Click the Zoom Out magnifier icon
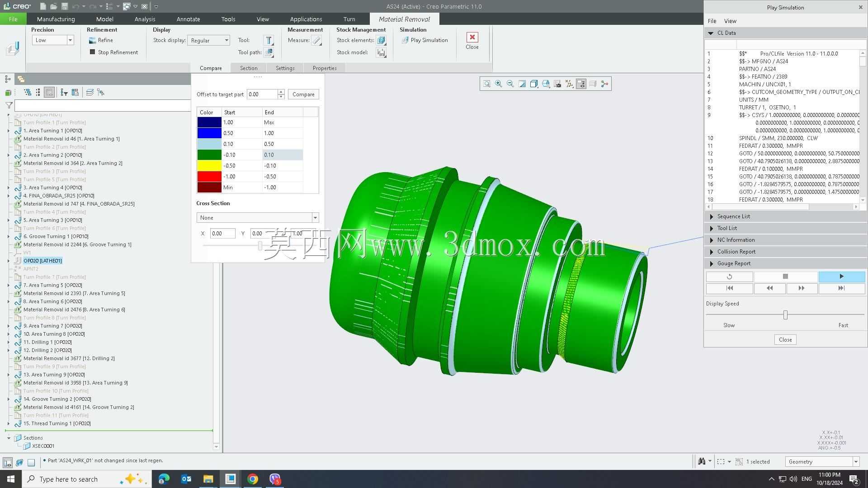This screenshot has width=868, height=488. coord(510,84)
